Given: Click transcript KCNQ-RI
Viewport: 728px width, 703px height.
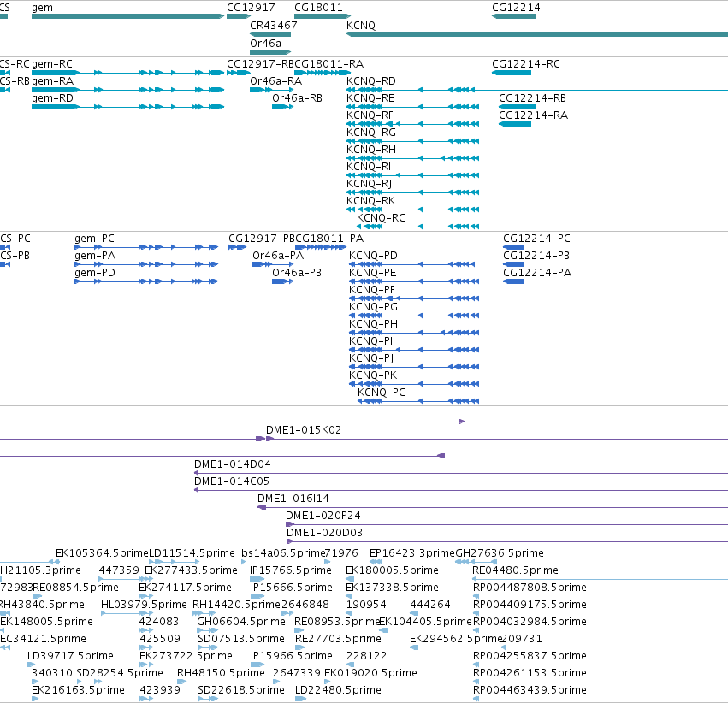Looking at the screenshot, I should click(412, 175).
